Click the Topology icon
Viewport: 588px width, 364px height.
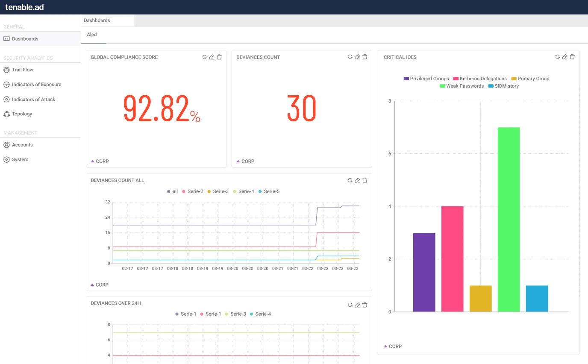point(6,114)
